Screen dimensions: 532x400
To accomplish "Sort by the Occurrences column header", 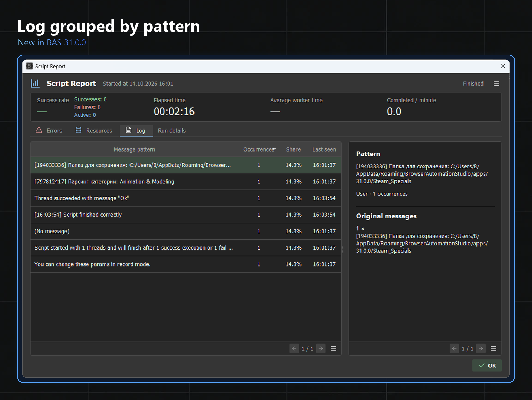I will click(259, 149).
